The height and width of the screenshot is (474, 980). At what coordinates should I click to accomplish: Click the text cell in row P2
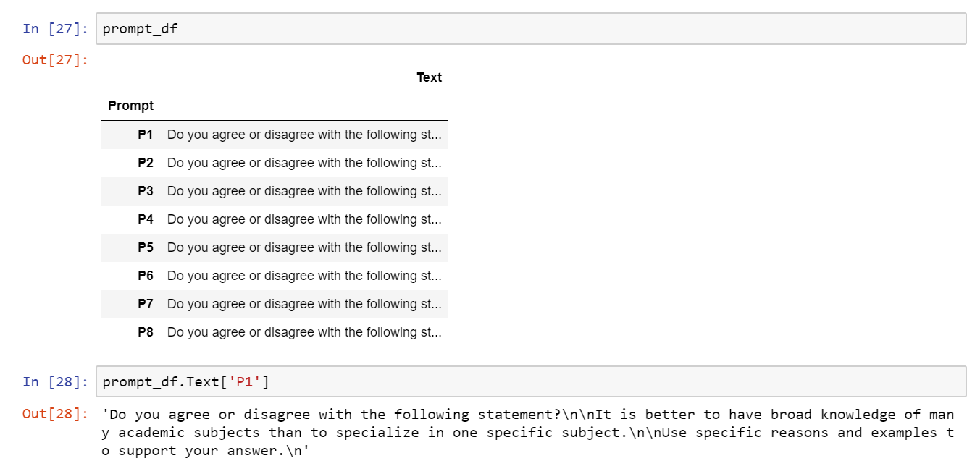304,163
